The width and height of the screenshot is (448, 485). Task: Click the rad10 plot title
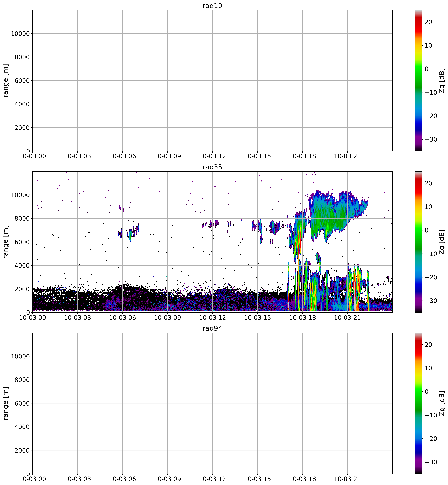pos(212,6)
